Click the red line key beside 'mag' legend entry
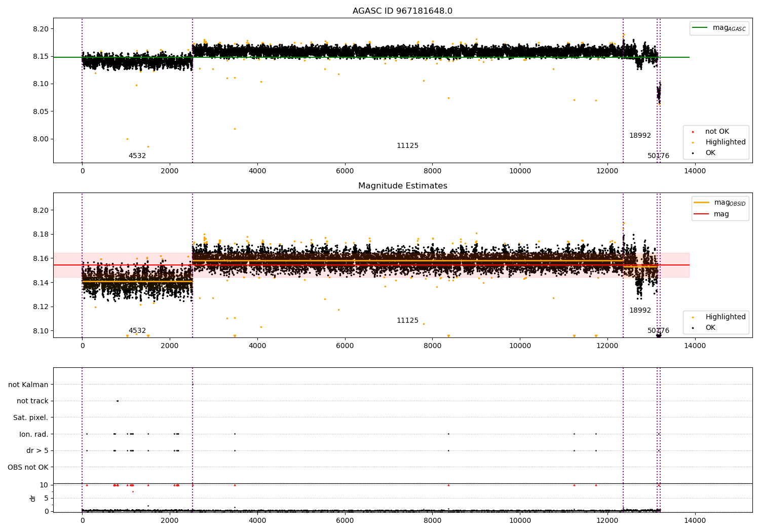 click(702, 214)
